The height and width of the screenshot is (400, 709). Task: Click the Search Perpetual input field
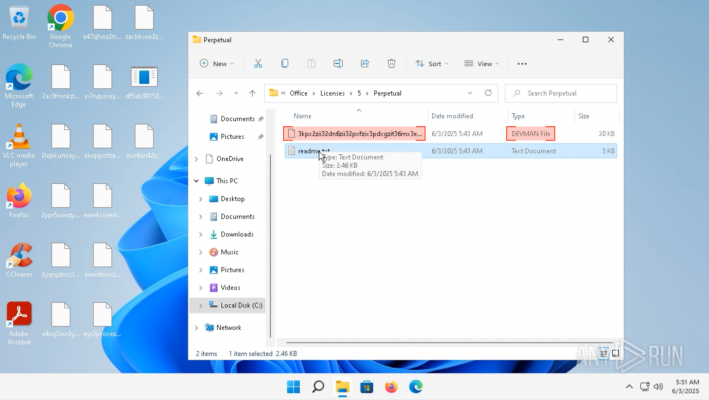click(561, 93)
